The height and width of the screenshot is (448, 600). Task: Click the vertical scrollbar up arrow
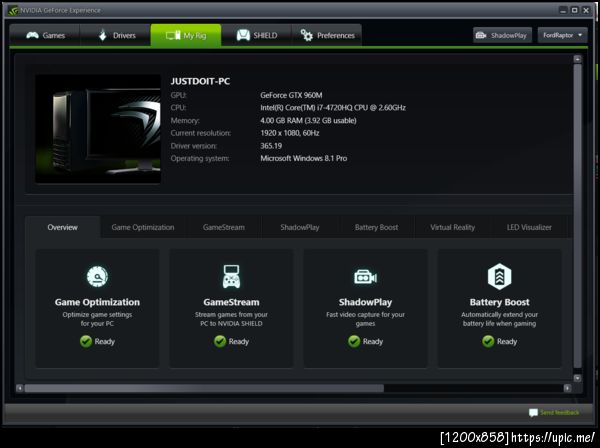[x=577, y=59]
